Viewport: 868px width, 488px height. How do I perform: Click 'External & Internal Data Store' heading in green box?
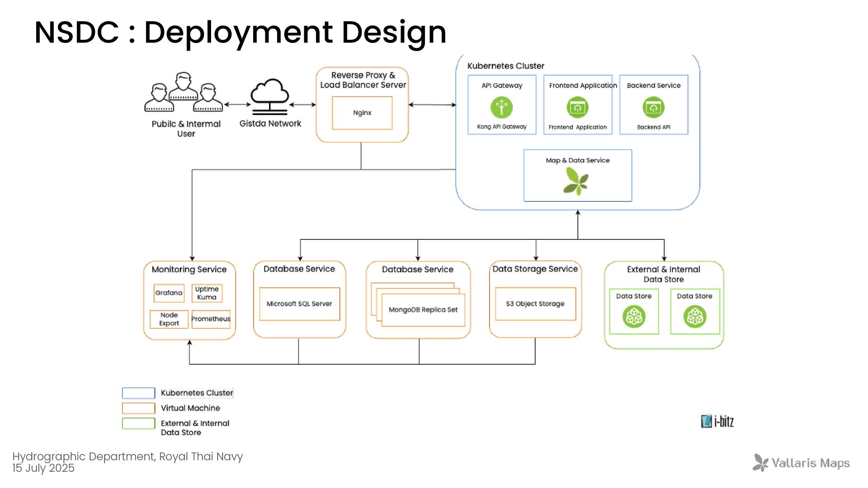[664, 274]
